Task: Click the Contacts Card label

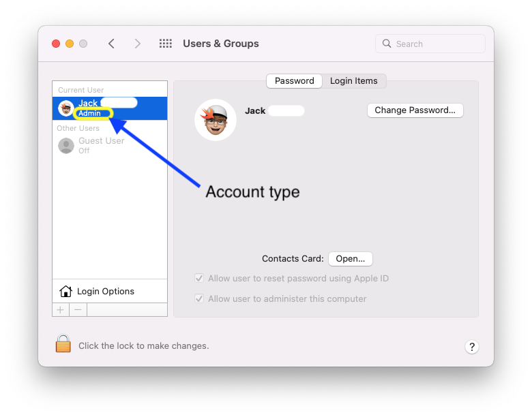Action: coord(293,259)
